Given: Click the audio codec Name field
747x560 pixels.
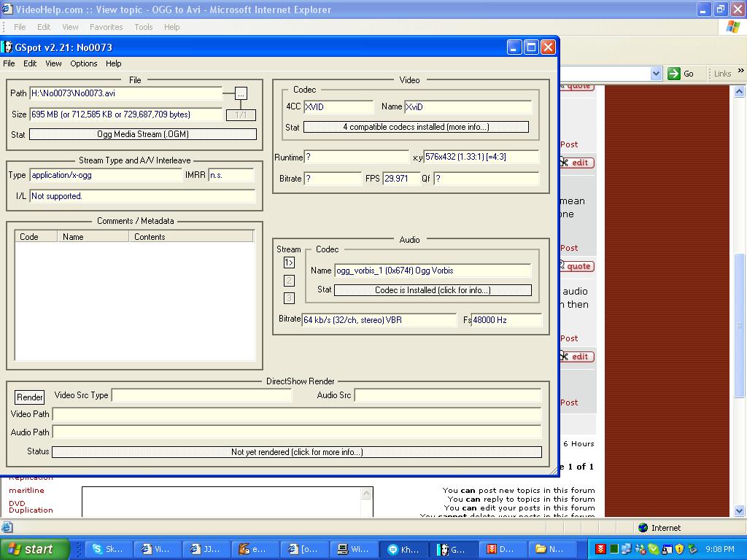Looking at the screenshot, I should (433, 271).
